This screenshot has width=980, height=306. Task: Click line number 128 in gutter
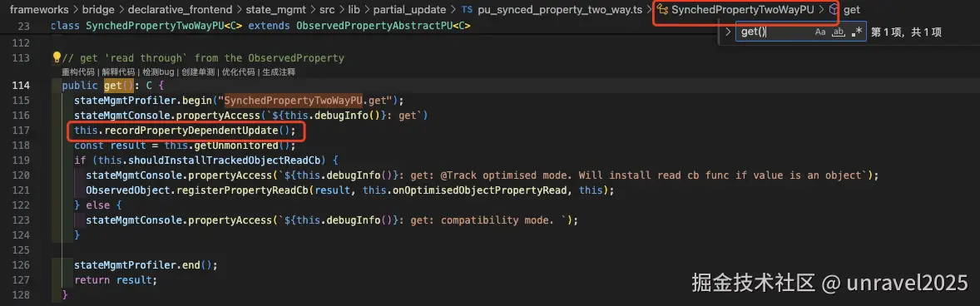point(22,294)
